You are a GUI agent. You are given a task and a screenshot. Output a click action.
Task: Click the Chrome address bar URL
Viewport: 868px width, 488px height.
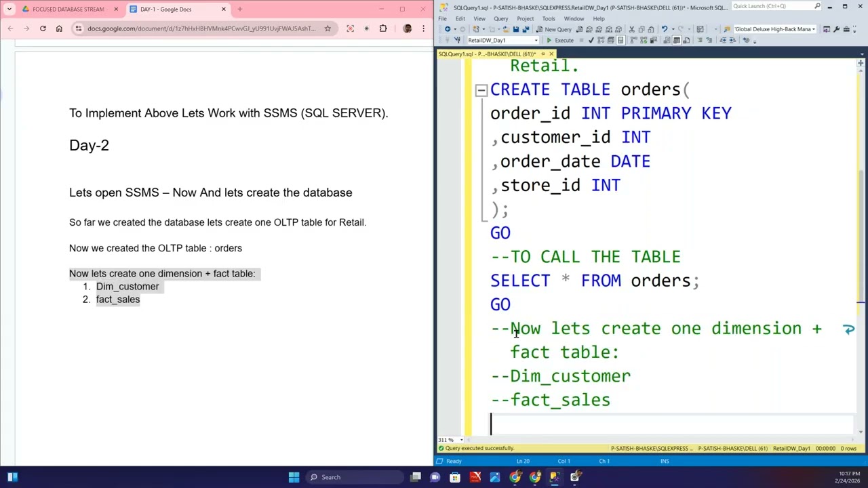pos(201,28)
